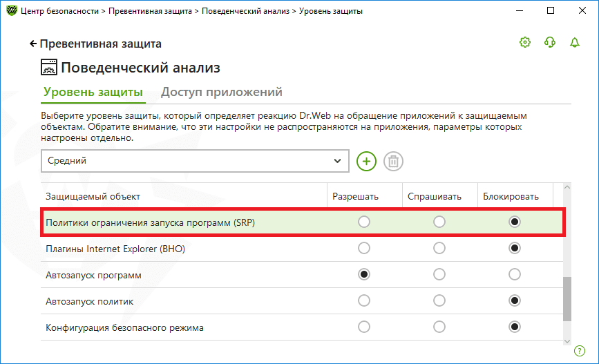This screenshot has height=364, width=599.
Task: Set Internet Explorer plugins (BHO) to Блокировать
Action: tap(515, 248)
